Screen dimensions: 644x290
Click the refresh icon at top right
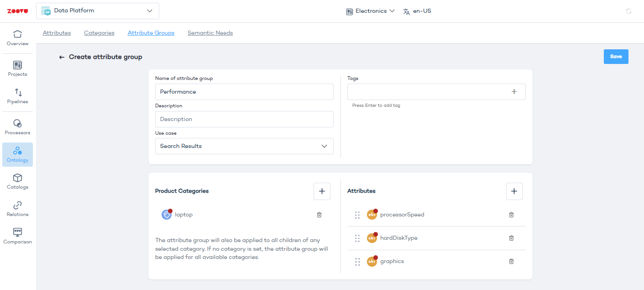point(628,11)
